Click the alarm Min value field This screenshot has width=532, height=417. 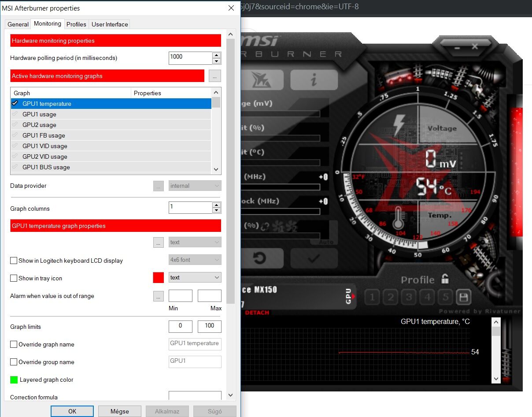coord(181,296)
